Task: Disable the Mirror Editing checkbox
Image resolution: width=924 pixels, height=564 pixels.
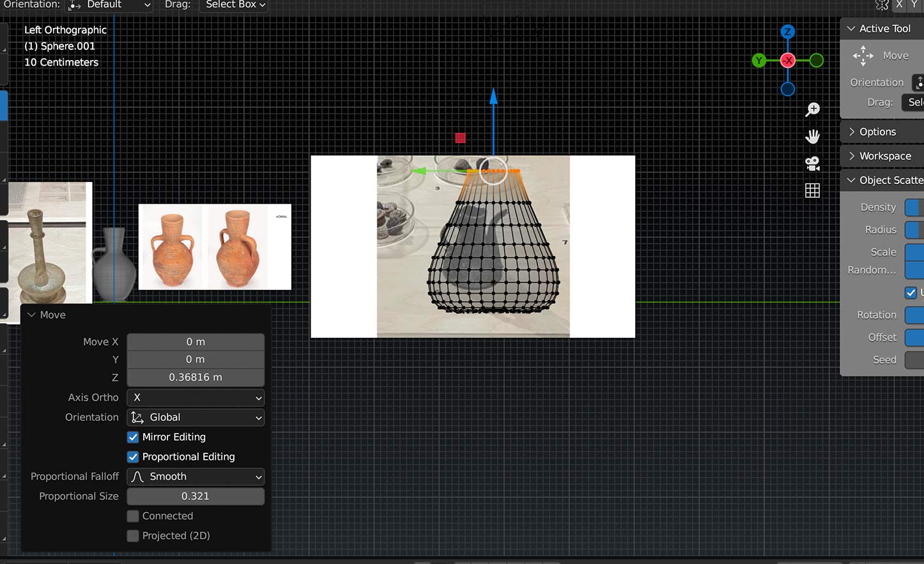Action: [x=133, y=438]
